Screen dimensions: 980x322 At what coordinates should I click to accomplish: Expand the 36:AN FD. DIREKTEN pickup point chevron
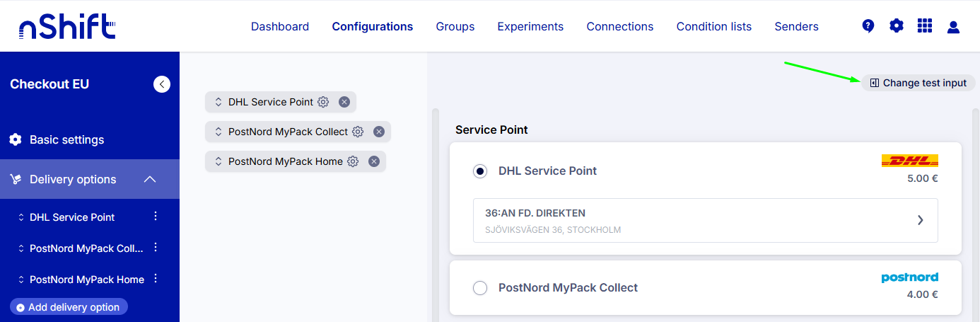(920, 220)
